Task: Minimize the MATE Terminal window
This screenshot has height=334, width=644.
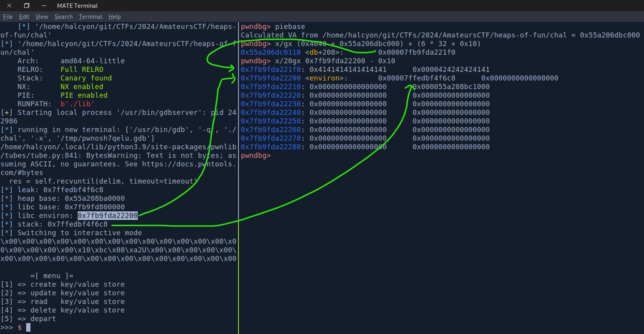Action: (44, 5)
